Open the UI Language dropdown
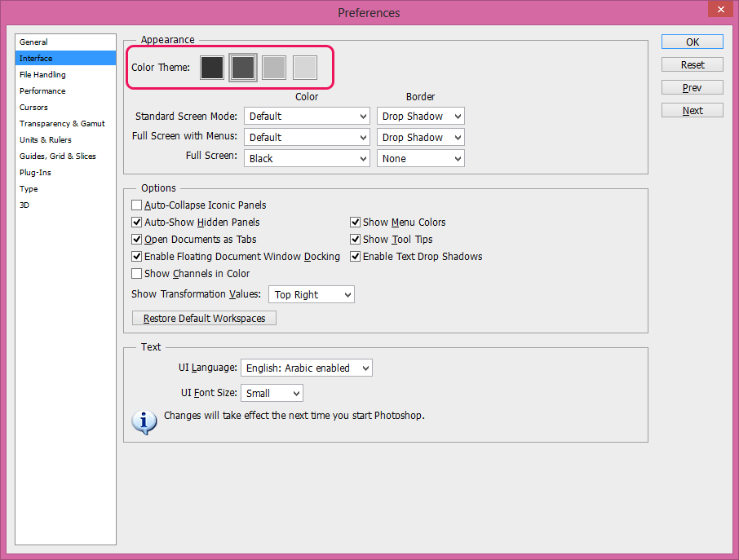The image size is (739, 560). [307, 368]
